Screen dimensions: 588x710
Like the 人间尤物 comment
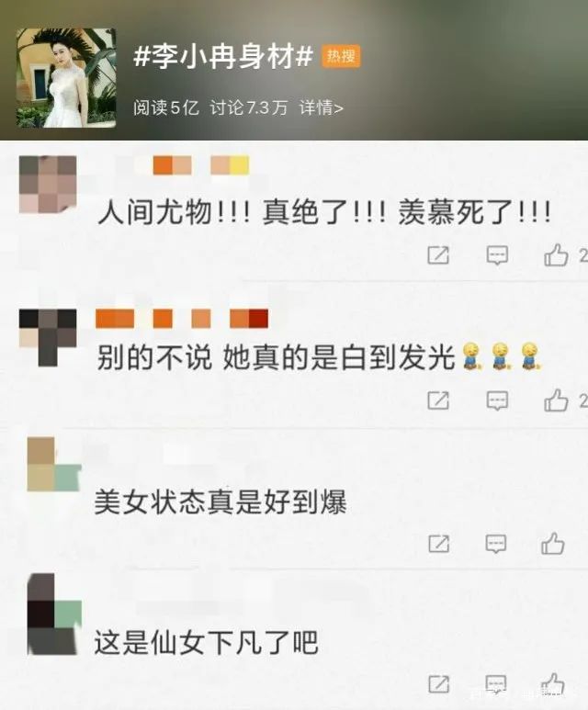pyautogui.click(x=556, y=254)
